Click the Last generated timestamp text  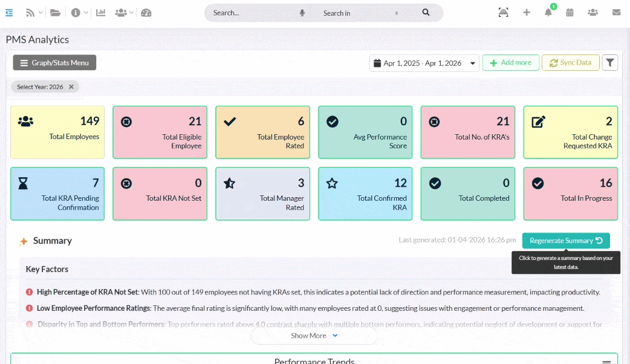pos(457,240)
